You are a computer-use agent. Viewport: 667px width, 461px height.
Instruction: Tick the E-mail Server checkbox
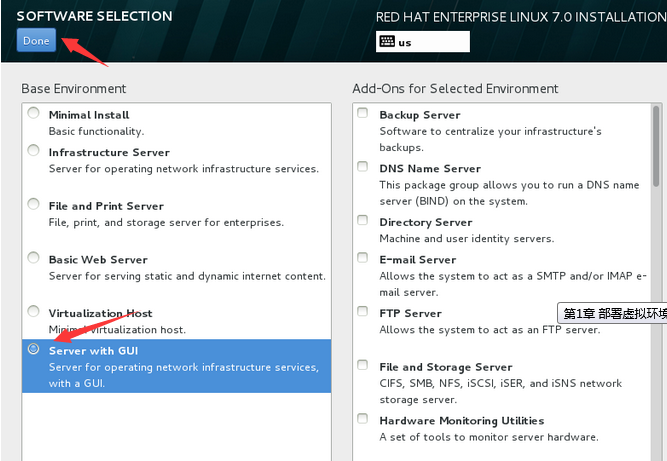click(x=362, y=258)
